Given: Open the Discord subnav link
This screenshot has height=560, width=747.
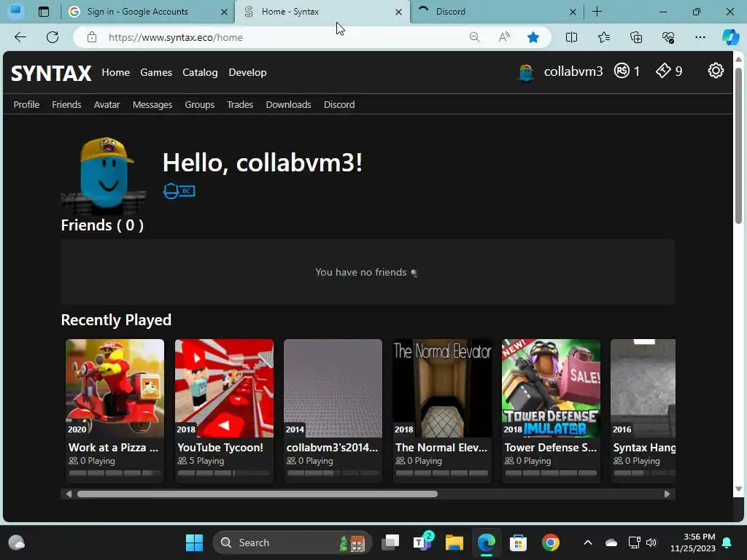Looking at the screenshot, I should point(339,105).
